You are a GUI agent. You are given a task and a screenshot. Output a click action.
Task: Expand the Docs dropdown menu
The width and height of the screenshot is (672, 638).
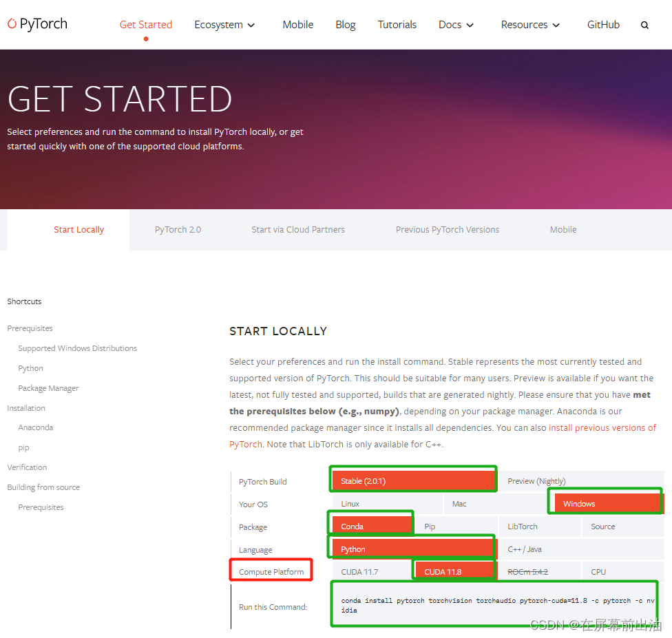click(456, 25)
